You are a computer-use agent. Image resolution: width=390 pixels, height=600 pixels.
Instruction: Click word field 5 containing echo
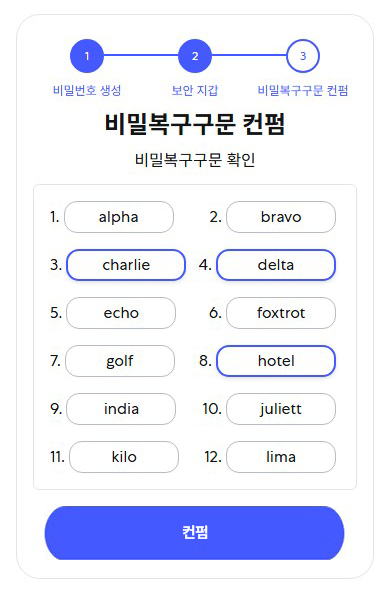[121, 313]
